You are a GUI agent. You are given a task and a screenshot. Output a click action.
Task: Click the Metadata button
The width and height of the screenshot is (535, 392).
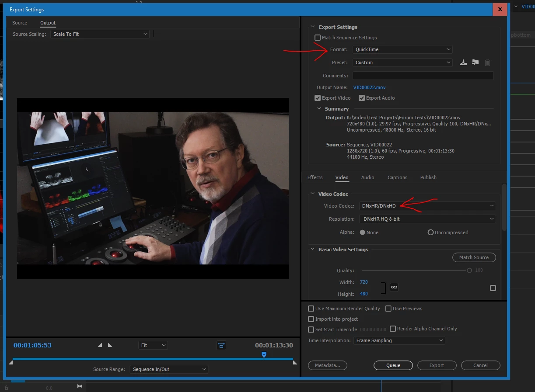click(x=327, y=365)
